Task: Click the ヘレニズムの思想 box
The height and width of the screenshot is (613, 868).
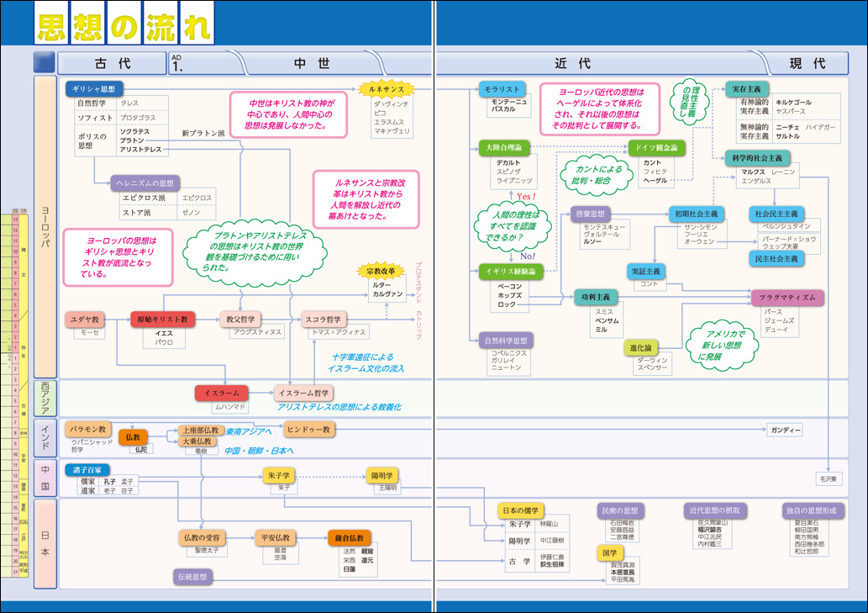Action: (x=145, y=182)
